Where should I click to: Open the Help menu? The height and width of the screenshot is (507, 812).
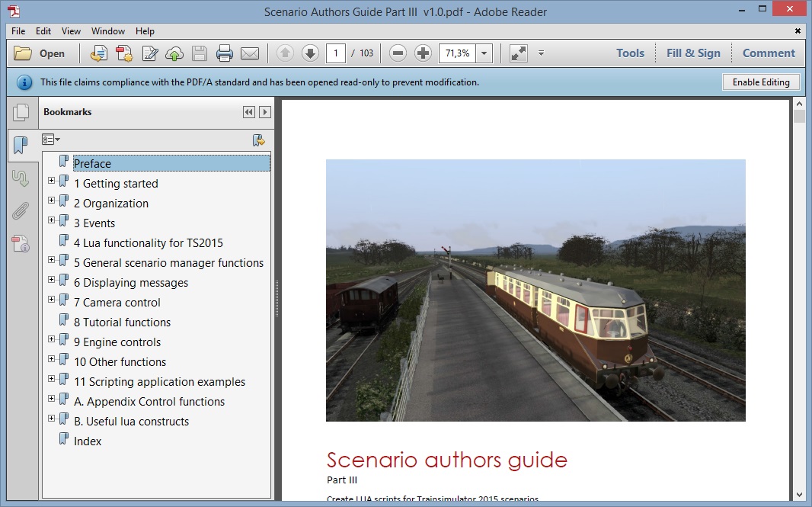(145, 31)
